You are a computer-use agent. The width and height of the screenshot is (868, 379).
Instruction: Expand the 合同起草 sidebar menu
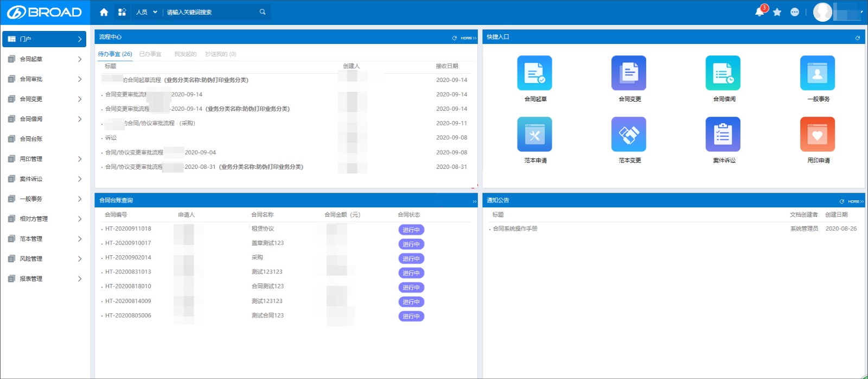point(44,59)
